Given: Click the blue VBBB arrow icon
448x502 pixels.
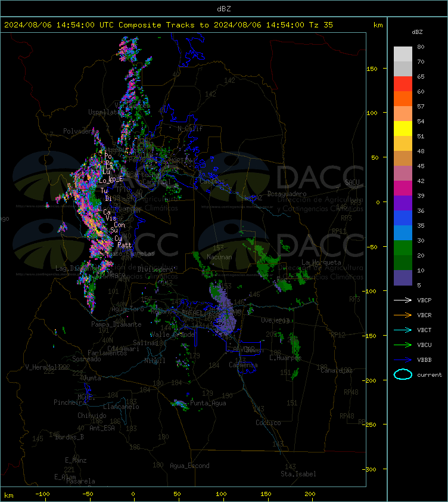Looking at the screenshot, I should pyautogui.click(x=403, y=360).
